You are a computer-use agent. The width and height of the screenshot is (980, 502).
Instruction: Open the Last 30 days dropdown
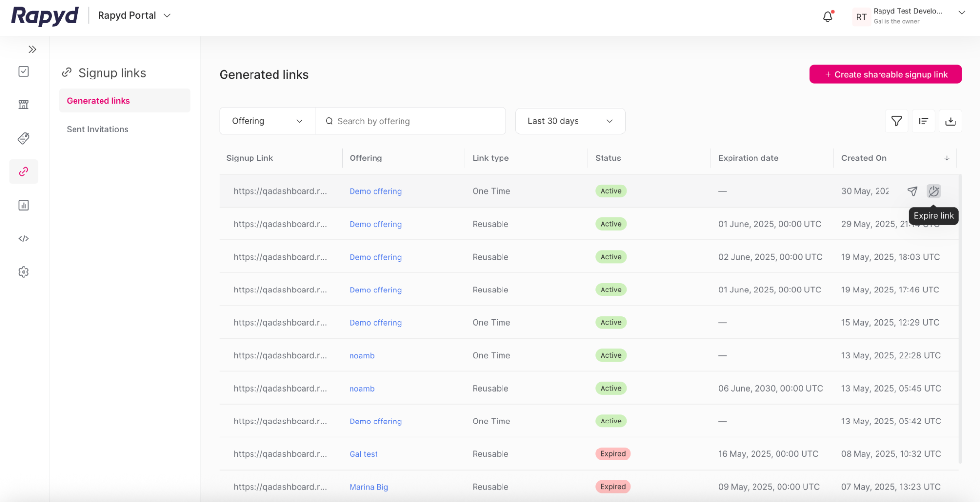click(x=570, y=121)
